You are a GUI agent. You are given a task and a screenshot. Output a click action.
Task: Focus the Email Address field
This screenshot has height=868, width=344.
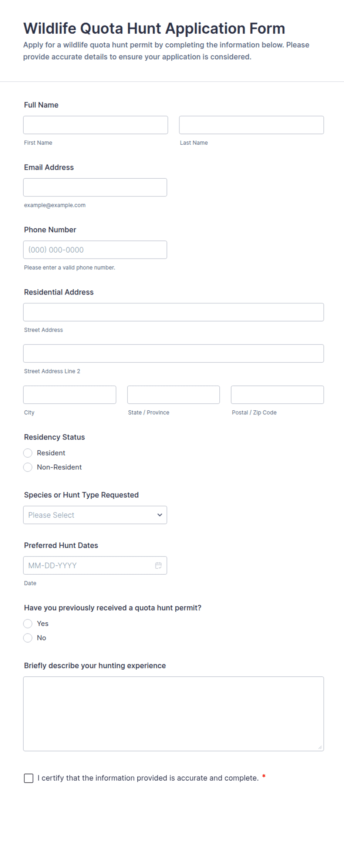(95, 188)
